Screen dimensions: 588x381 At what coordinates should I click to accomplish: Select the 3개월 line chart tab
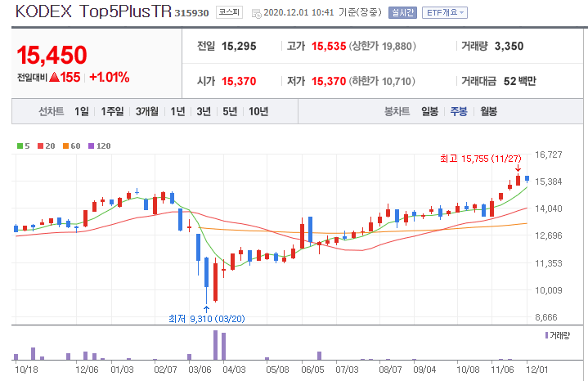tap(146, 111)
